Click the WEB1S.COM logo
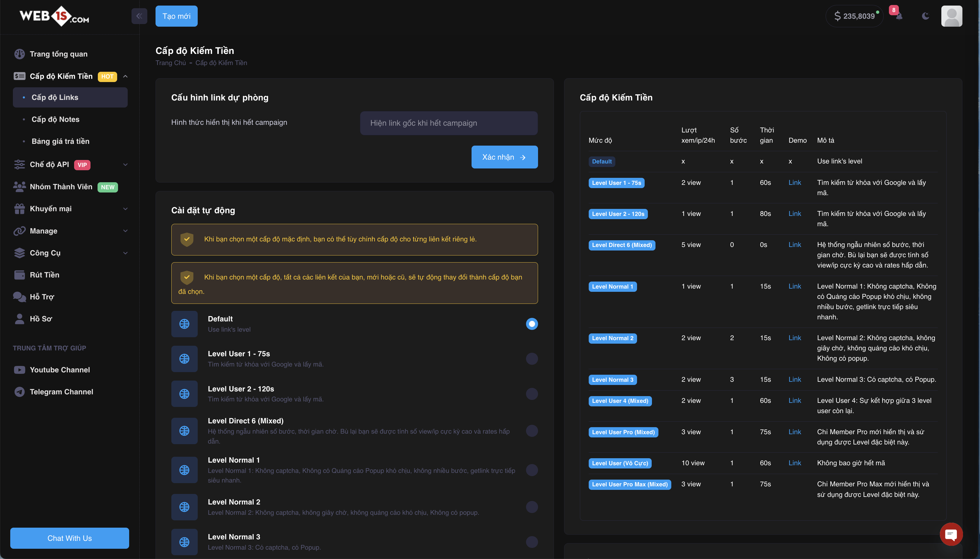This screenshot has height=559, width=980. pos(54,16)
